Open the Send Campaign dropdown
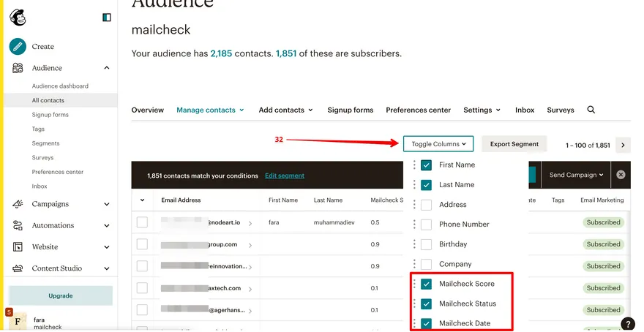This screenshot has width=644, height=332. [x=576, y=175]
